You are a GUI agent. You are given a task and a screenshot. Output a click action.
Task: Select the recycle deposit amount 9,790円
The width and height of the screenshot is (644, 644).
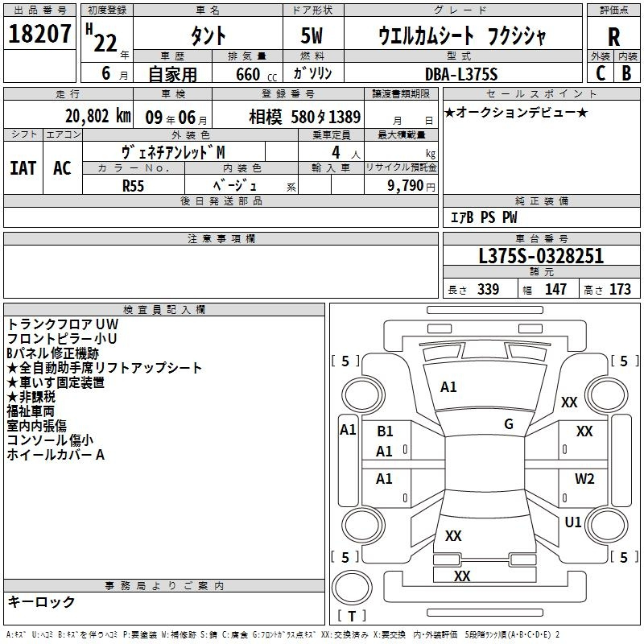pos(411,184)
